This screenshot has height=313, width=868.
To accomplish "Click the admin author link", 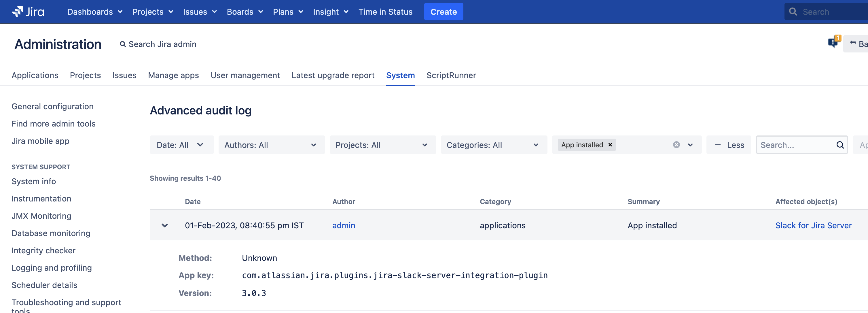I will click(x=343, y=225).
